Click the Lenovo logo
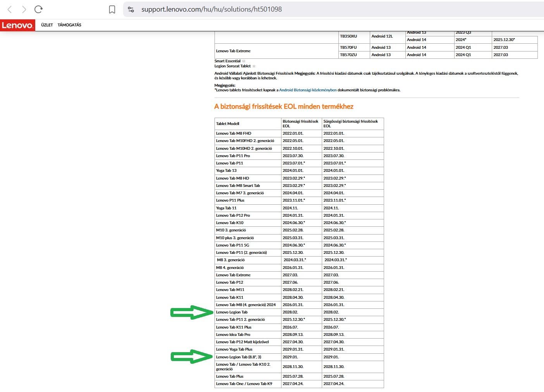 coord(17,25)
